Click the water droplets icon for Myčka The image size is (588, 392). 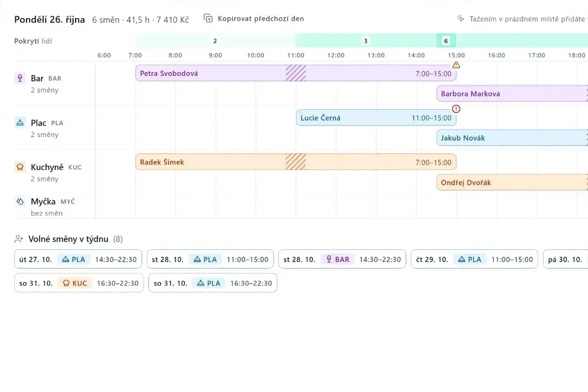pyautogui.click(x=20, y=201)
